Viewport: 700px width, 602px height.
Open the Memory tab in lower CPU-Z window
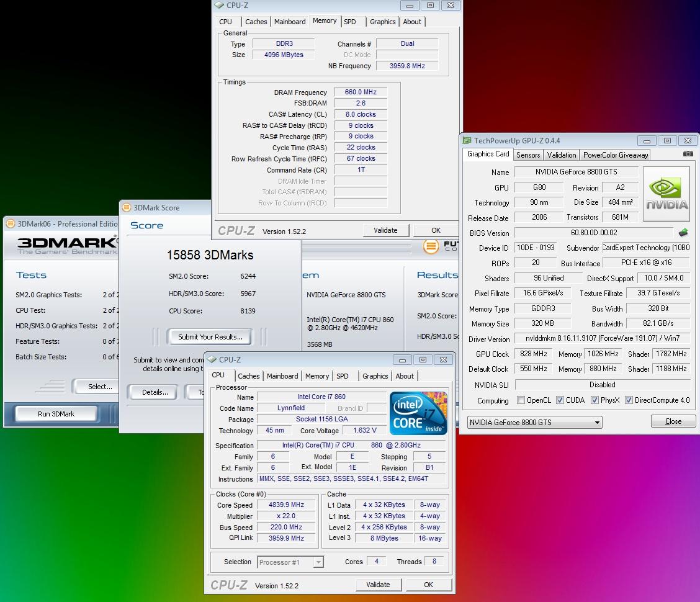[317, 376]
